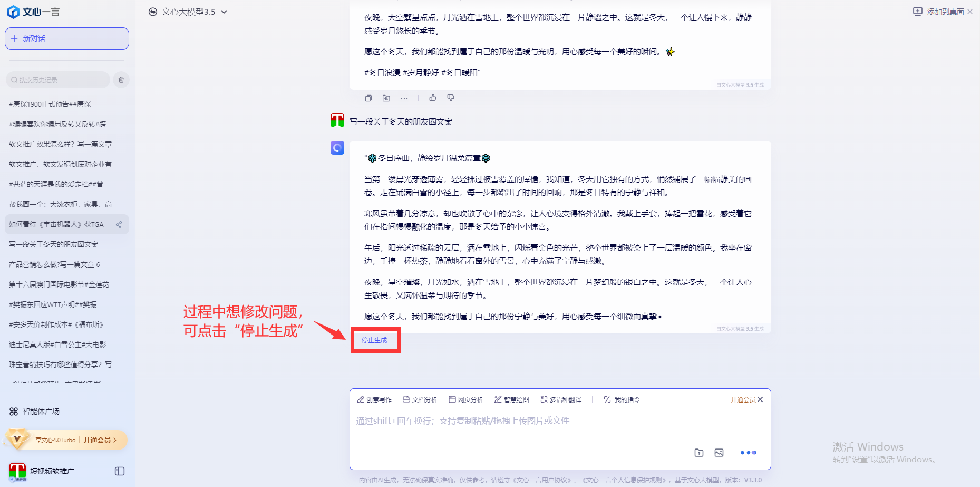Click the user avatar beside the chat question
Screen dimensions: 980x487
337,121
